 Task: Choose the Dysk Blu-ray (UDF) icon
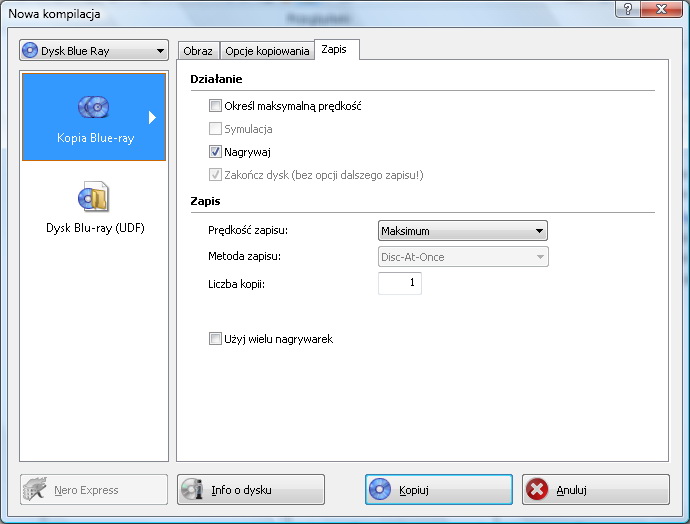click(x=93, y=196)
